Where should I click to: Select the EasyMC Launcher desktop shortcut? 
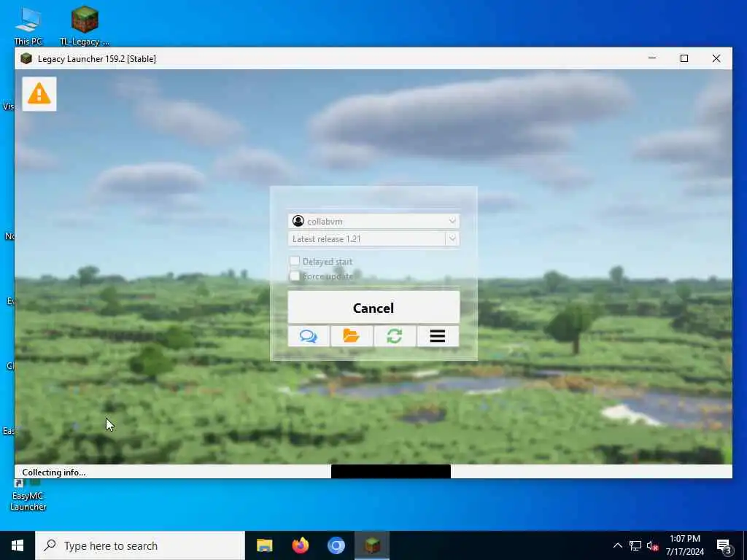28,495
